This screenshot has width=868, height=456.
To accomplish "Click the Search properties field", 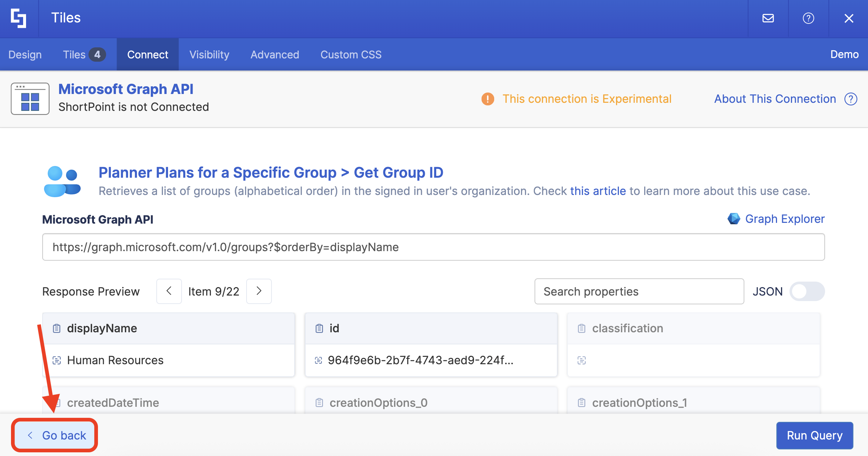I will point(639,292).
